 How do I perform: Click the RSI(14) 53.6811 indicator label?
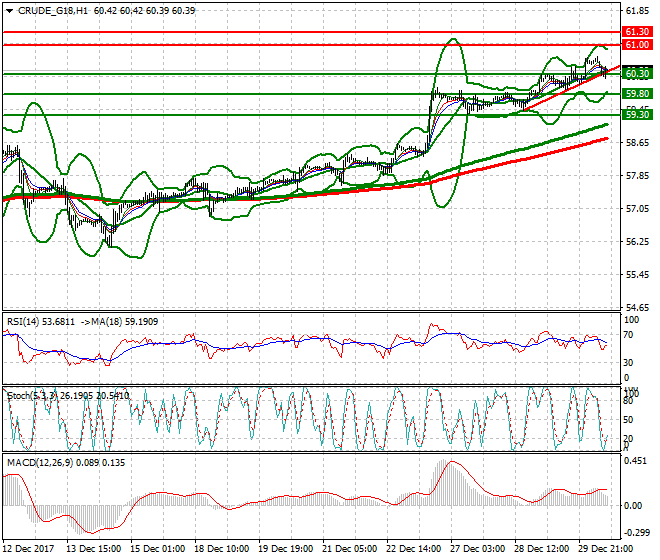(x=41, y=322)
